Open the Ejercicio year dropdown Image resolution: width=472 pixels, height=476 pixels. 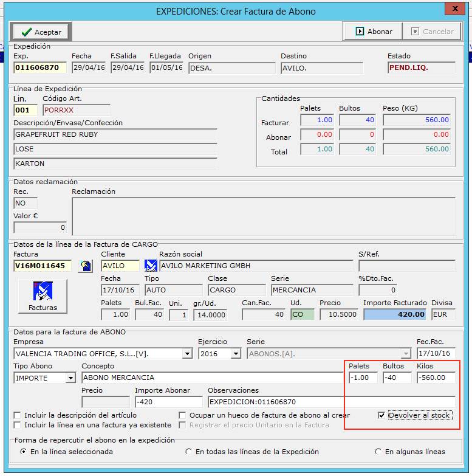pos(236,353)
